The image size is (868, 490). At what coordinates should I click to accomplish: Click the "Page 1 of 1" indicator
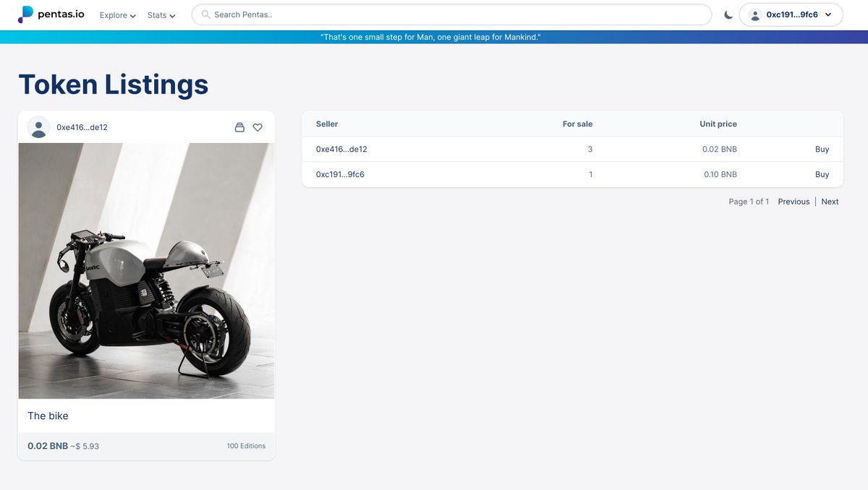[x=749, y=202]
